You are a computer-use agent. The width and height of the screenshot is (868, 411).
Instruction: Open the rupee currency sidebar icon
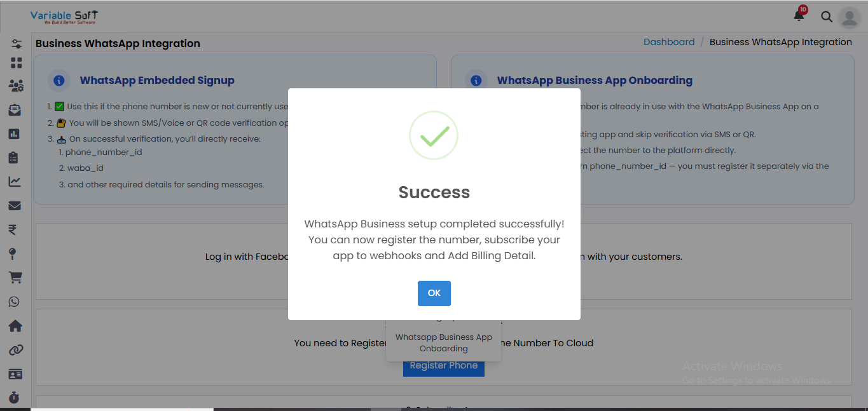coord(13,230)
